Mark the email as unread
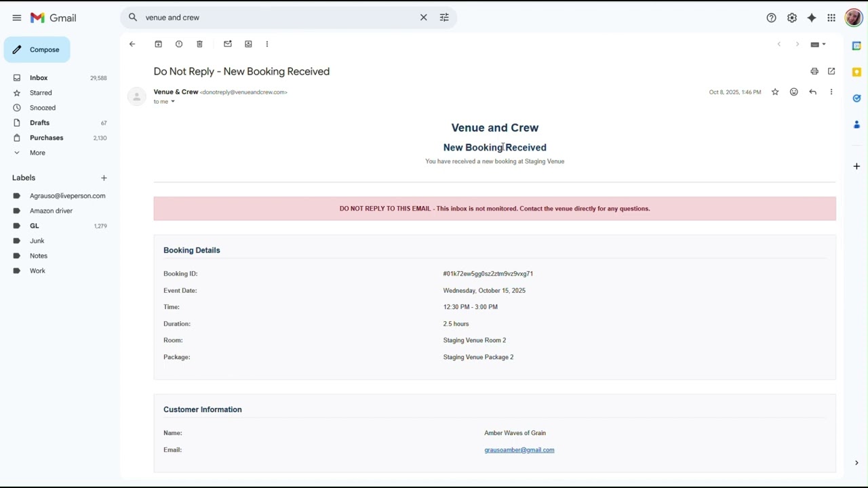Image resolution: width=868 pixels, height=488 pixels. [228, 44]
